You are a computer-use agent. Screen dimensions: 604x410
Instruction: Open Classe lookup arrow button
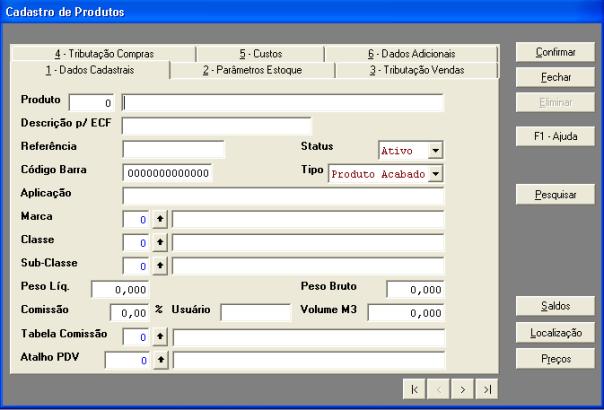(160, 243)
